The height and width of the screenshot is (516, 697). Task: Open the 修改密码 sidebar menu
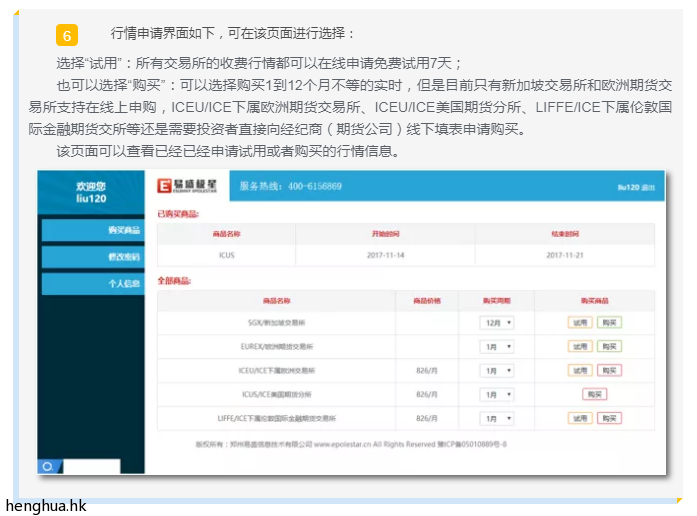click(x=91, y=257)
